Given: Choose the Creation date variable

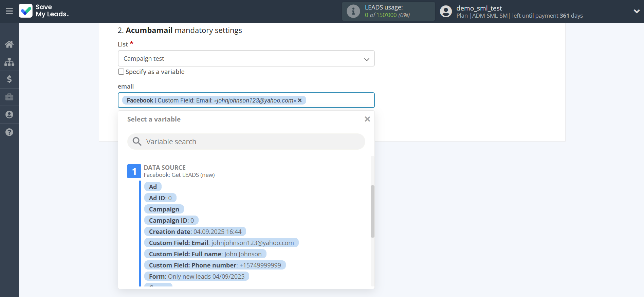Looking at the screenshot, I should [195, 231].
